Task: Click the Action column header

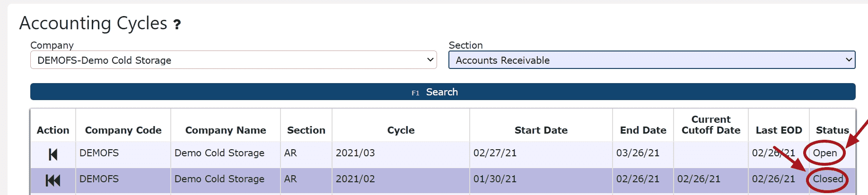Action: 53,130
